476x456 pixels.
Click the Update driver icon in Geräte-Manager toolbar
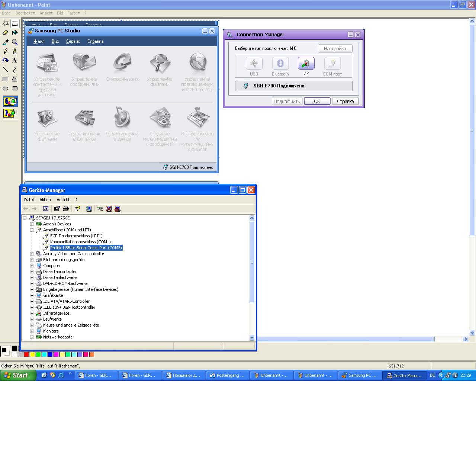[x=100, y=209]
